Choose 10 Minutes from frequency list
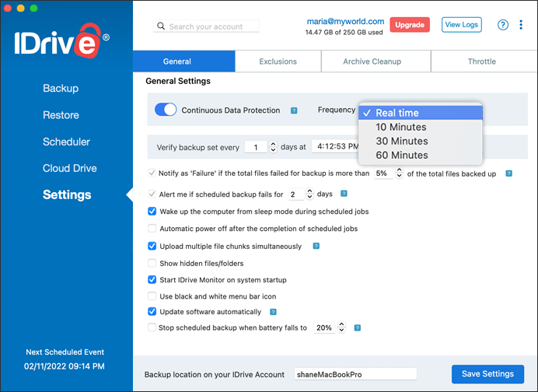 [421, 127]
